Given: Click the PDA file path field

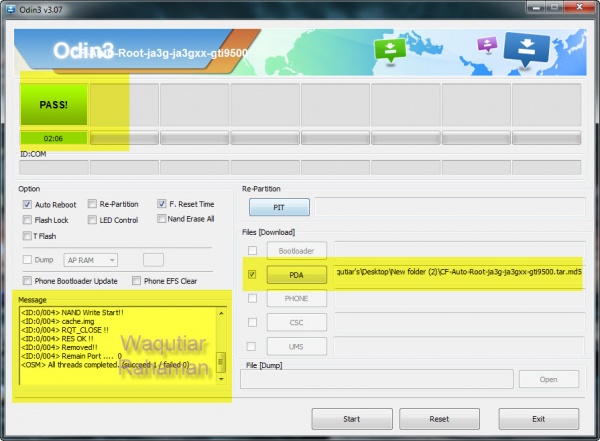Looking at the screenshot, I should (x=459, y=272).
